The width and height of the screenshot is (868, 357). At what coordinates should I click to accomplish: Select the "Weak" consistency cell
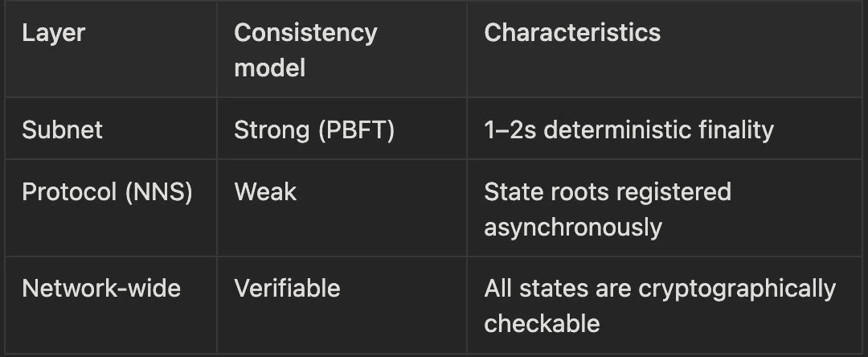coord(265,193)
